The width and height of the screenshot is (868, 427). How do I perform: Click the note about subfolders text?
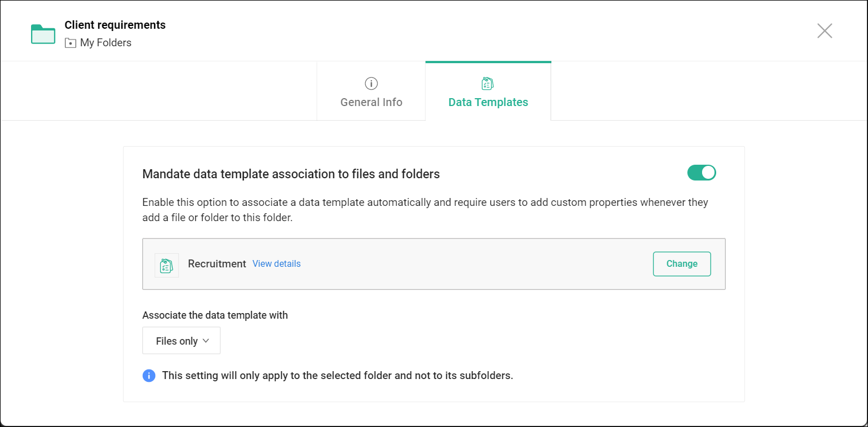(337, 376)
